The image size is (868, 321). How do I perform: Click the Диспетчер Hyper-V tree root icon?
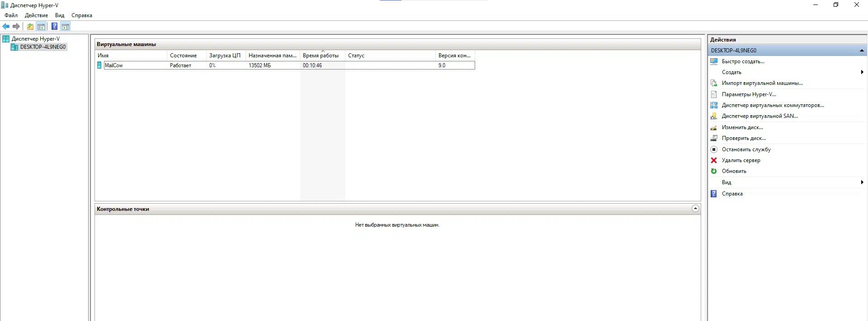6,39
